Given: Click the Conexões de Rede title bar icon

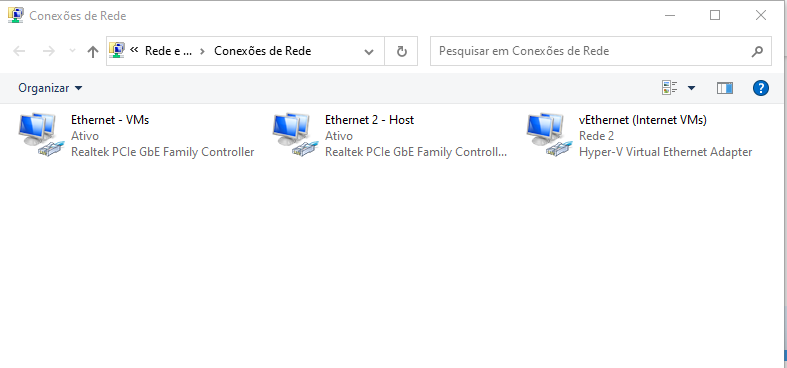Looking at the screenshot, I should tap(16, 16).
